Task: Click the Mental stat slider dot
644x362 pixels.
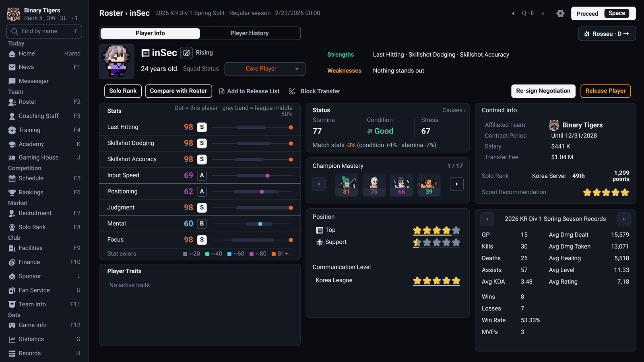Action: (x=260, y=224)
